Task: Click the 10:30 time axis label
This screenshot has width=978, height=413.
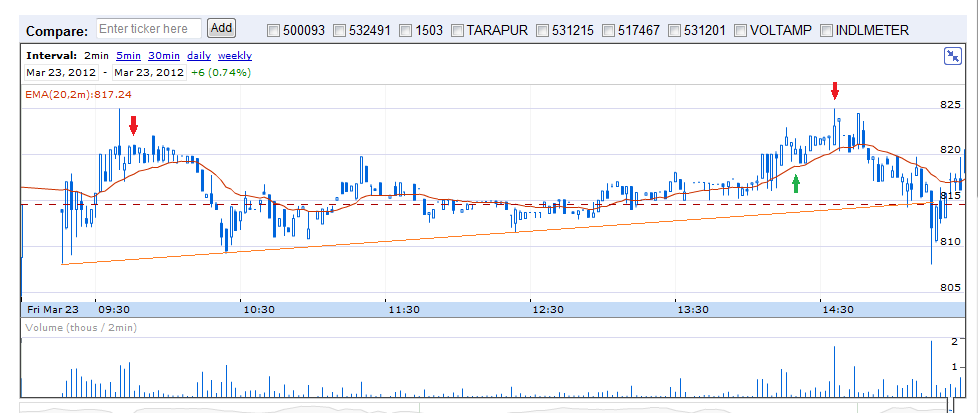Action: [x=259, y=309]
